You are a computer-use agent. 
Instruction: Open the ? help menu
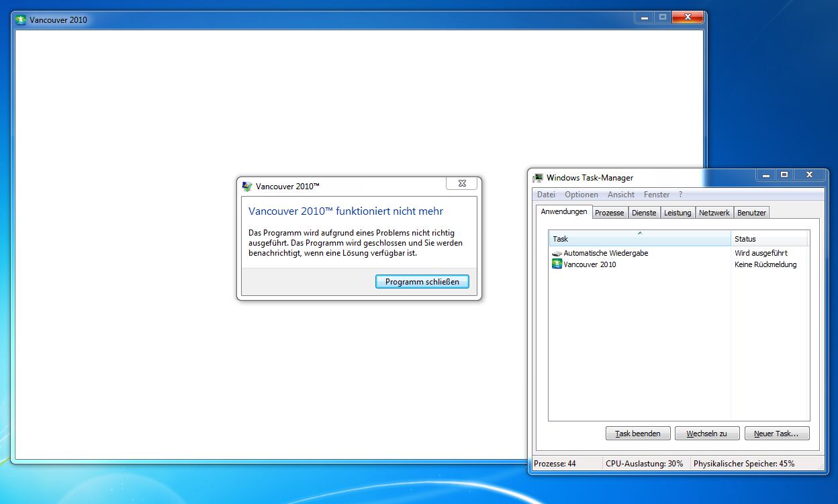pos(680,195)
